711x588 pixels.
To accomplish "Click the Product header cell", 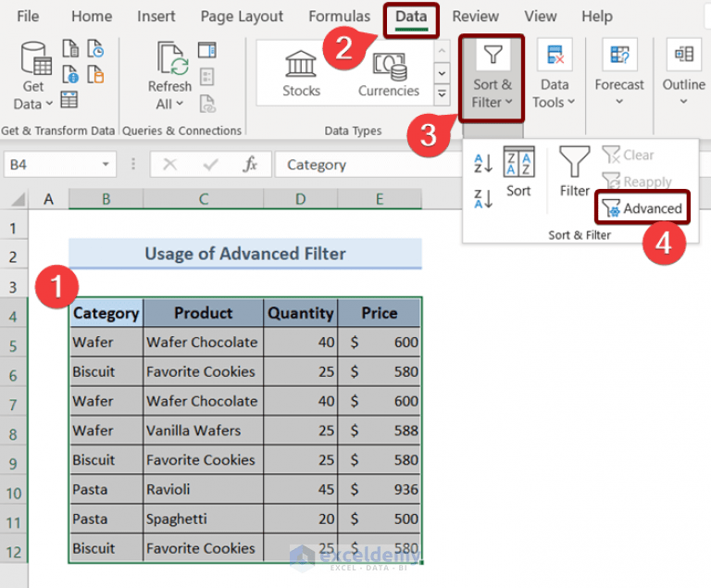I will point(204,313).
